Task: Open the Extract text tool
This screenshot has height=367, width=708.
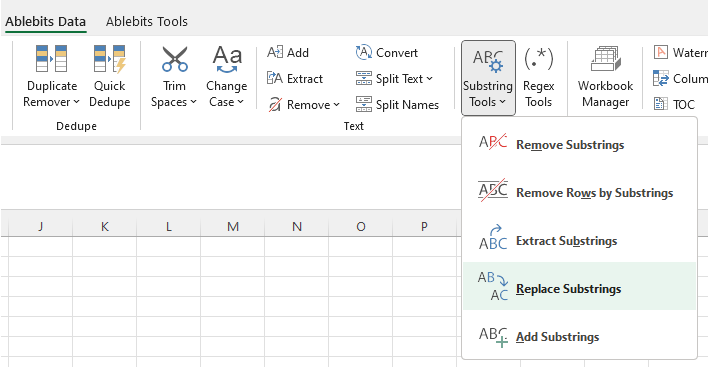Action: [295, 79]
